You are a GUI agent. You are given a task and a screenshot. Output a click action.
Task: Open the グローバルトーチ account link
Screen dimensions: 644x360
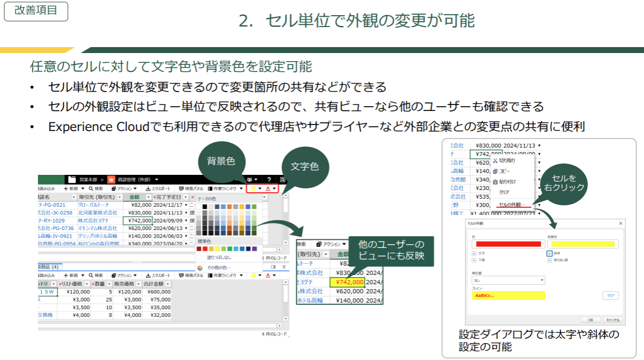94,205
